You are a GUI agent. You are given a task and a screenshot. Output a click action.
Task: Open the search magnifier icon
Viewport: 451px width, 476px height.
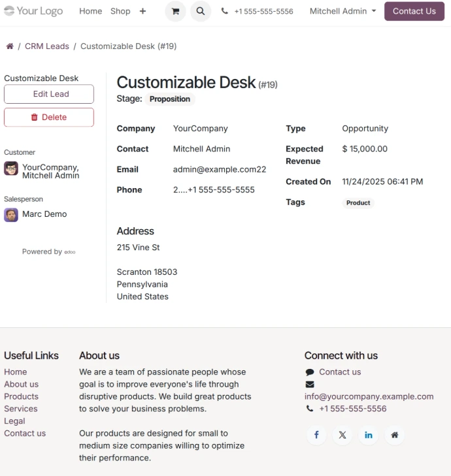click(201, 11)
